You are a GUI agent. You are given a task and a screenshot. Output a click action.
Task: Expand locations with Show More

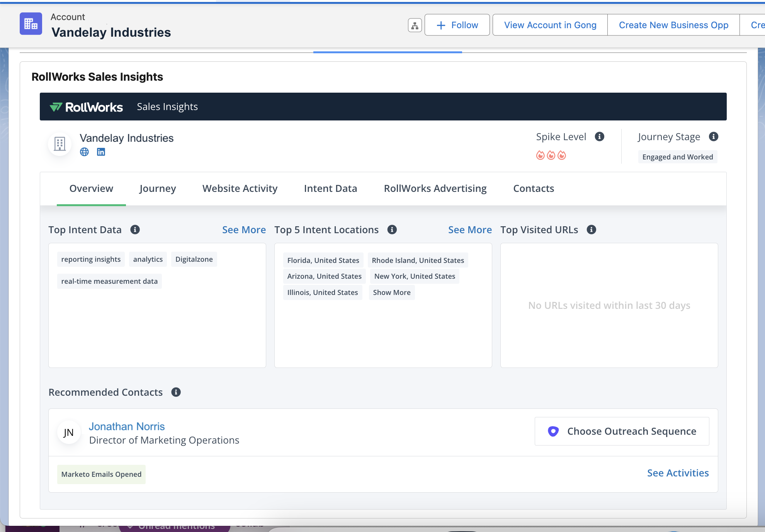[x=391, y=293]
